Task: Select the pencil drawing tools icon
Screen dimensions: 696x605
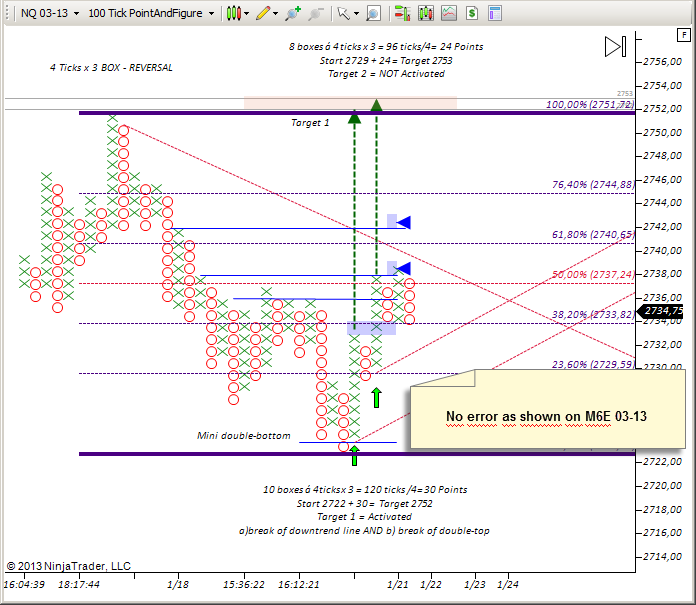Action: (263, 13)
